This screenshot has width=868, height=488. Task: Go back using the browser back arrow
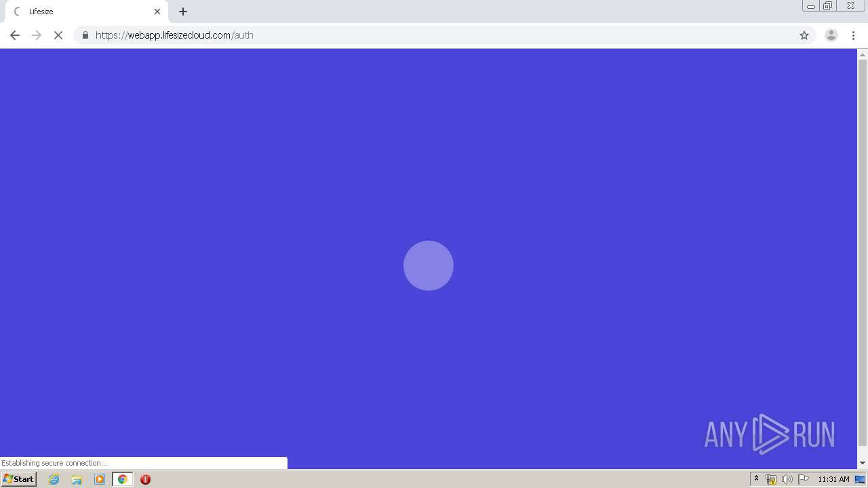tap(14, 35)
